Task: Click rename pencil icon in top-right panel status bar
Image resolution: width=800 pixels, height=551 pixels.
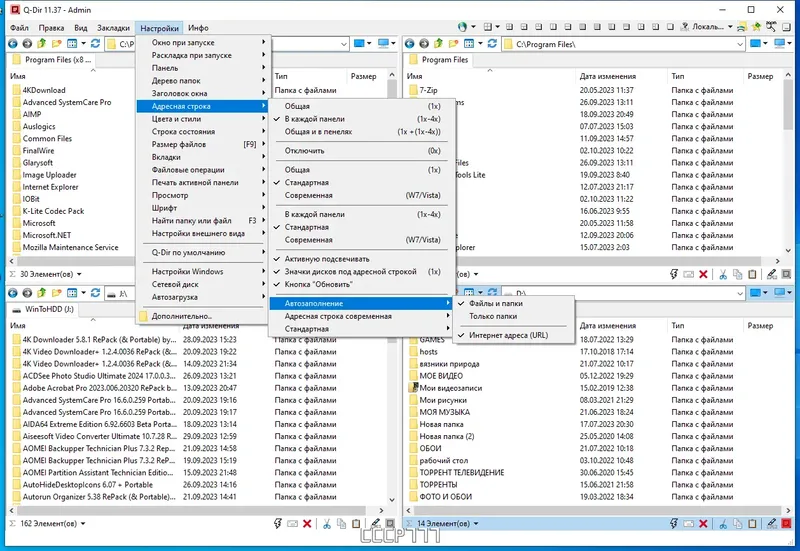Action: coord(771,274)
